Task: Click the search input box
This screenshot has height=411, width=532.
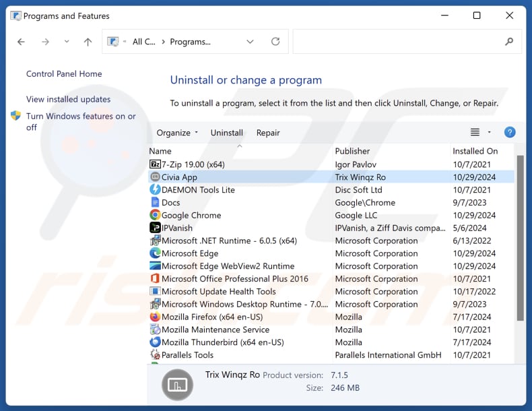Action: tap(407, 41)
